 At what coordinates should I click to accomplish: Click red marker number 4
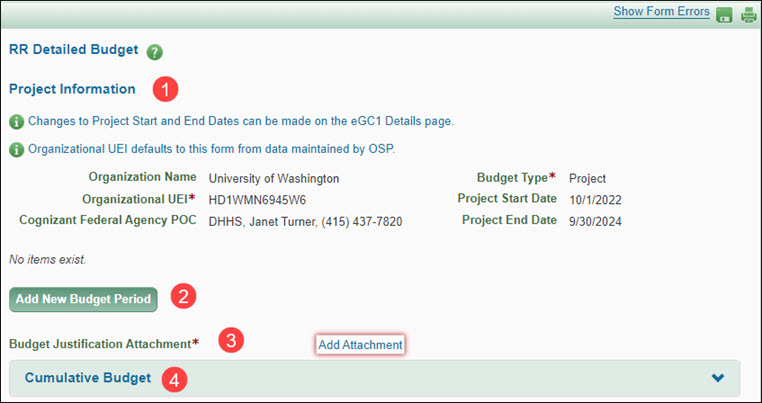click(x=175, y=379)
